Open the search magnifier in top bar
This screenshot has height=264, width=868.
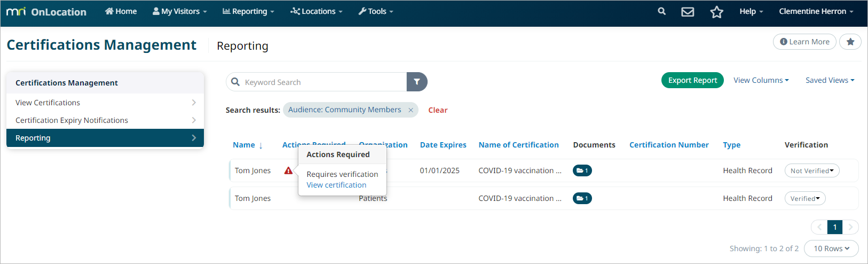tap(662, 11)
